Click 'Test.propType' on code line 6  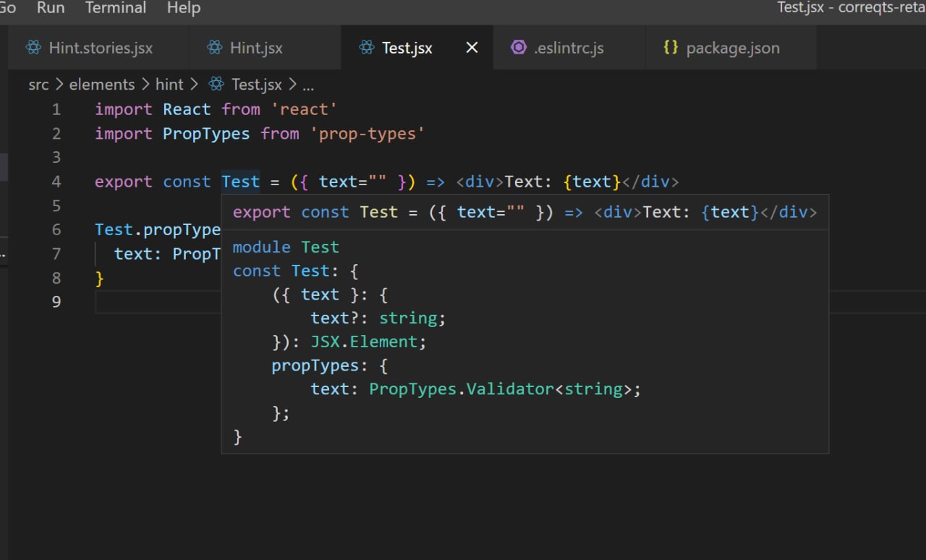click(158, 230)
